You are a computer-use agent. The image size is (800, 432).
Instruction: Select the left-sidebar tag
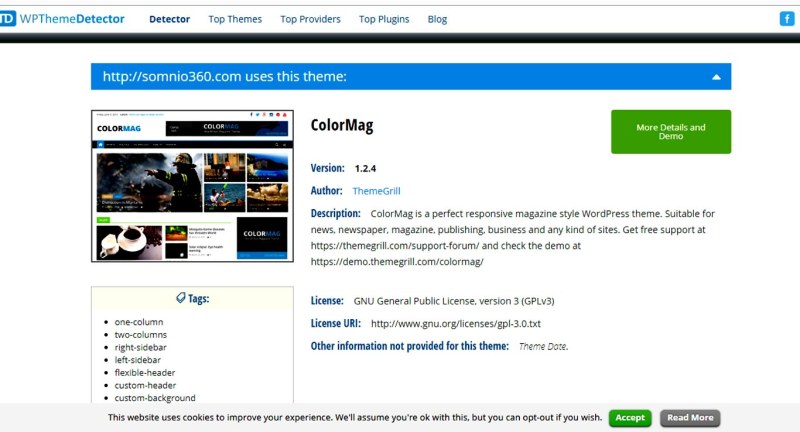point(138,360)
